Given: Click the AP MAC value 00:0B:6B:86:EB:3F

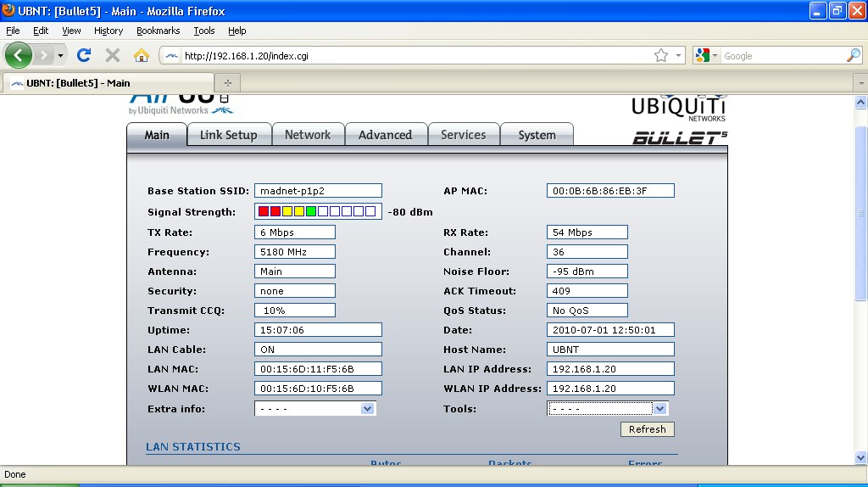Looking at the screenshot, I should pyautogui.click(x=610, y=191).
